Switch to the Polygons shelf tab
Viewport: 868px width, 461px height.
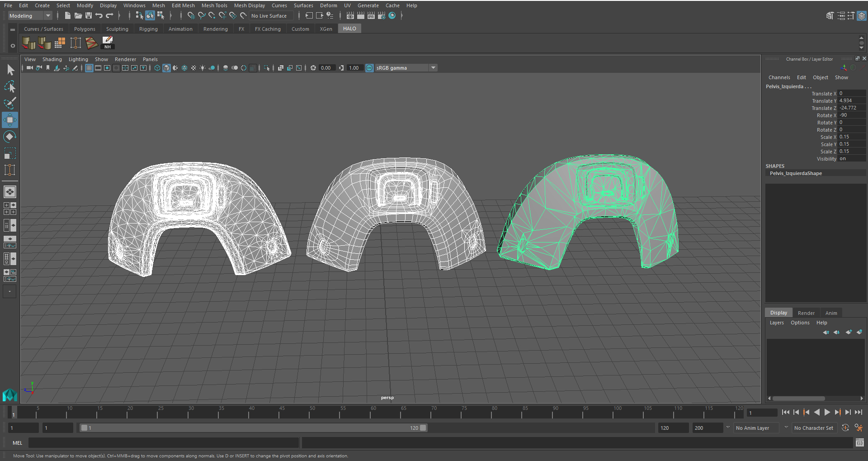pyautogui.click(x=85, y=29)
